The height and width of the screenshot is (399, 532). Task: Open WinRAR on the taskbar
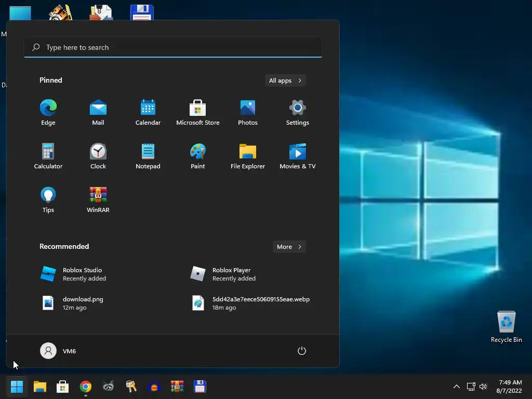pos(177,387)
